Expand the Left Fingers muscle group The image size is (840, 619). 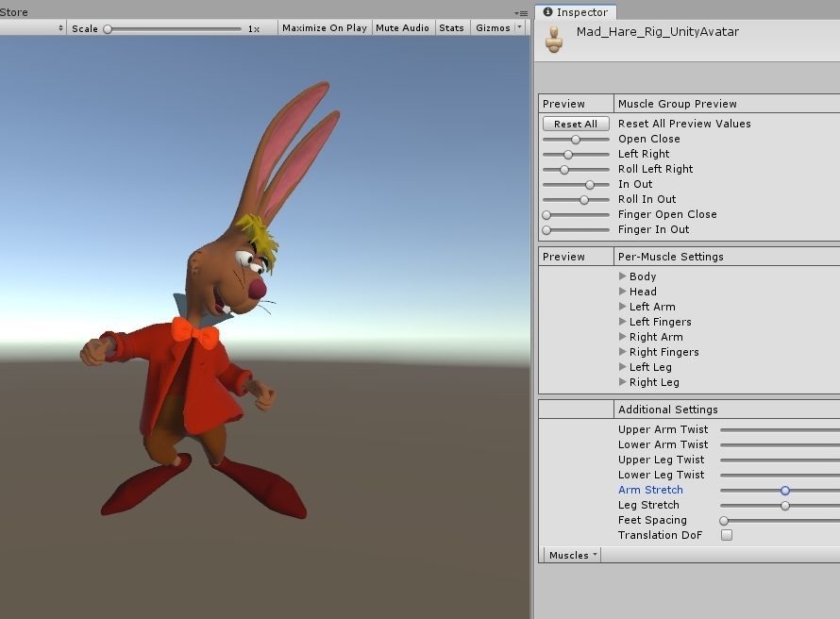(x=623, y=321)
